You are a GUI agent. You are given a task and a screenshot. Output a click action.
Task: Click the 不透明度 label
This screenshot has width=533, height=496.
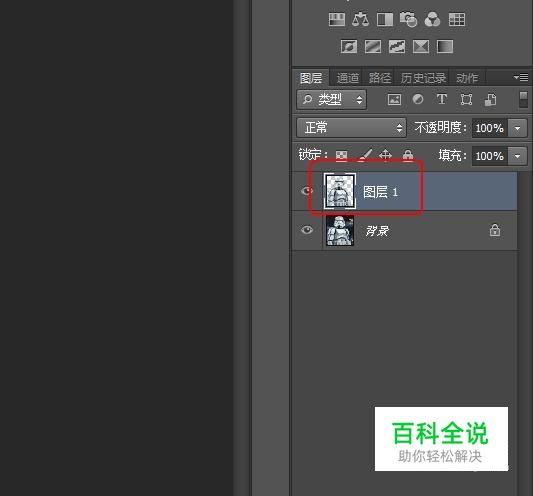(441, 128)
